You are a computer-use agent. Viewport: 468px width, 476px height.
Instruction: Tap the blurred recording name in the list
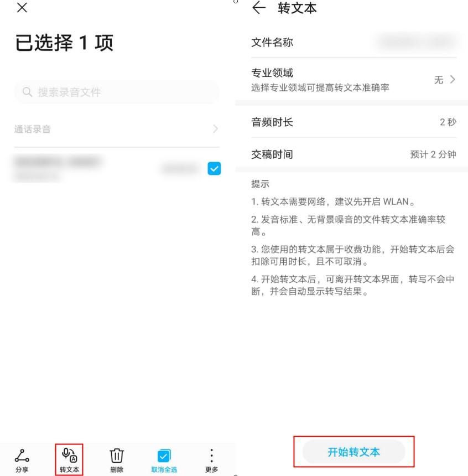(x=58, y=161)
